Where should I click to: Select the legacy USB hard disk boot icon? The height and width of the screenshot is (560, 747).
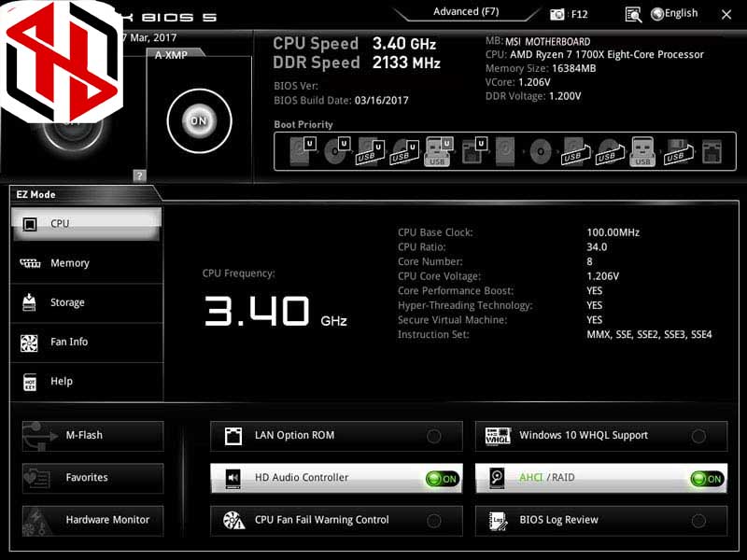click(575, 152)
